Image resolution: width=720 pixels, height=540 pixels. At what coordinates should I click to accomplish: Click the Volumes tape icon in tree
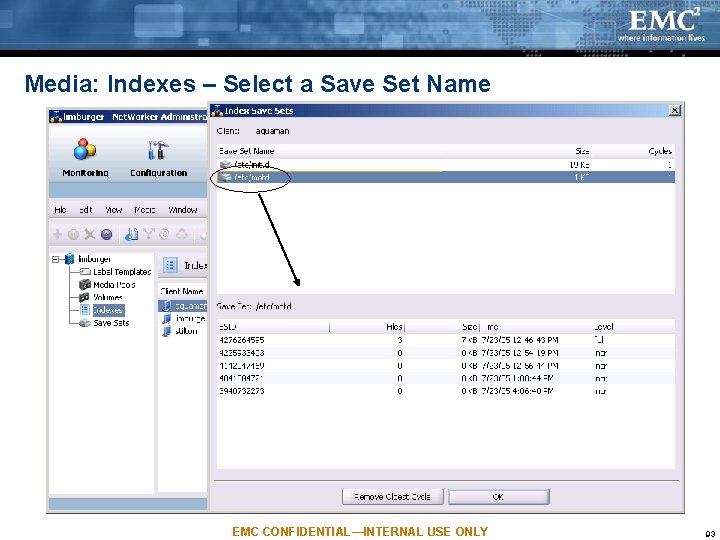84,298
